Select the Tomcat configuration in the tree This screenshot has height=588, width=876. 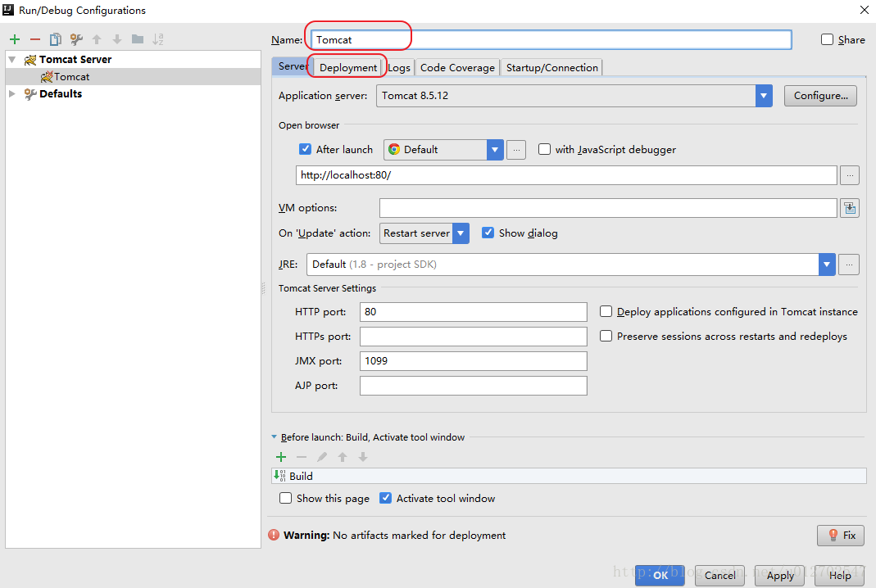coord(71,77)
